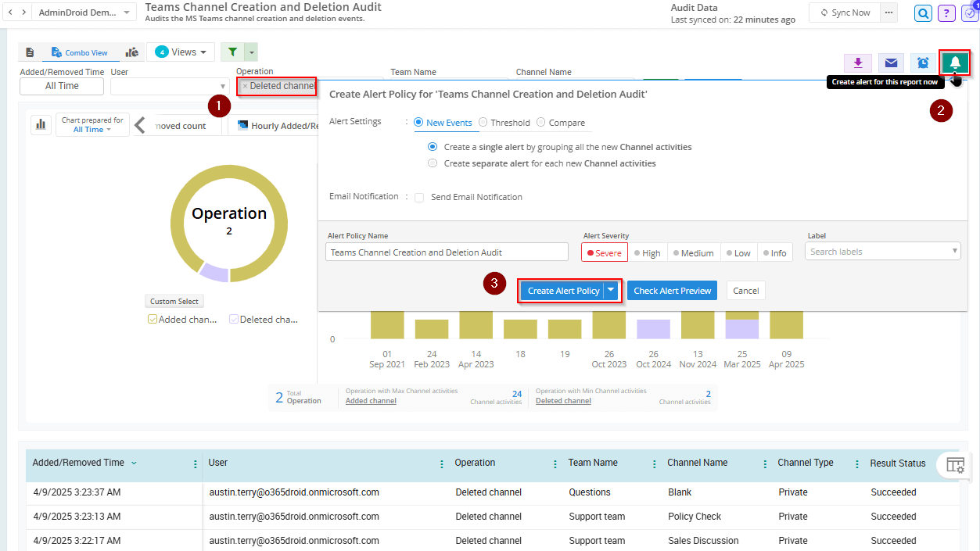This screenshot has width=980, height=551.
Task: Click the Sync Now button
Action: [843, 13]
